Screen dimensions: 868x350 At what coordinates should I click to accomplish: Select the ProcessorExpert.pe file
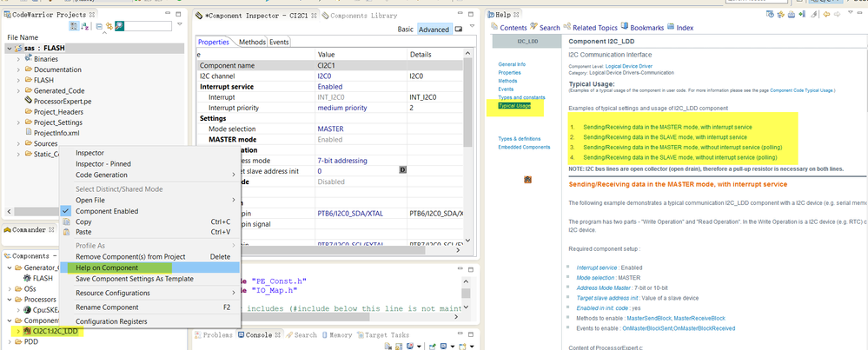click(63, 102)
